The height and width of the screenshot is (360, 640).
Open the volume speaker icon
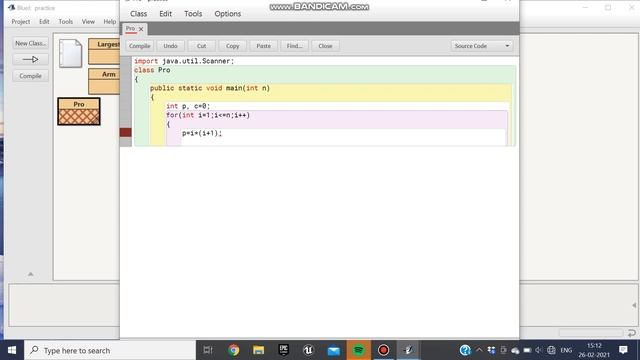tap(539, 350)
